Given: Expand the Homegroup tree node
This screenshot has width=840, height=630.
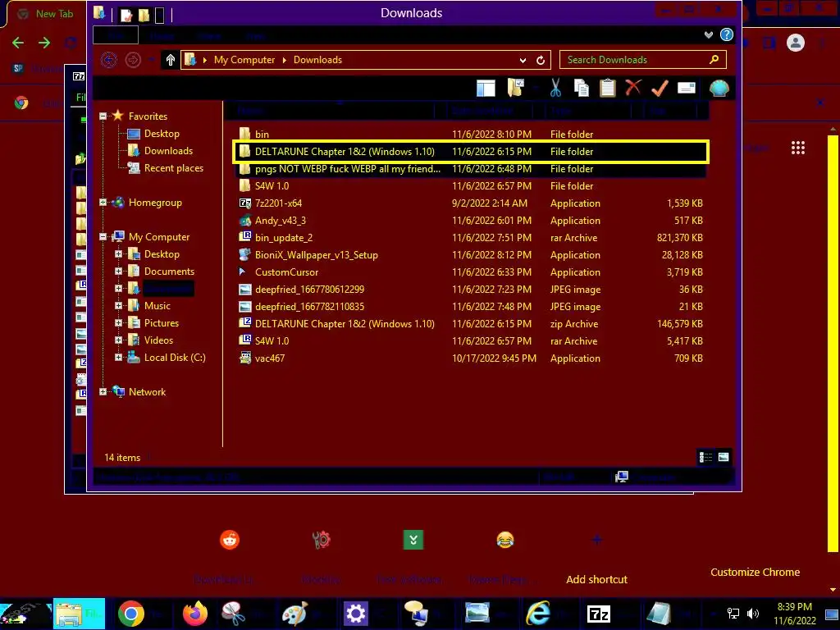Looking at the screenshot, I should [103, 203].
